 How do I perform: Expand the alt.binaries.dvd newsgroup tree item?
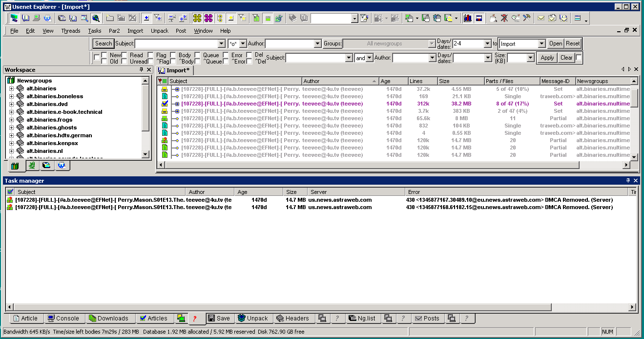pos(11,104)
